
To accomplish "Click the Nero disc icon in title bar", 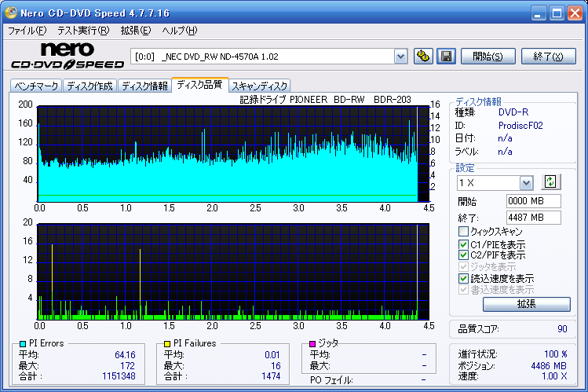I will [x=11, y=13].
